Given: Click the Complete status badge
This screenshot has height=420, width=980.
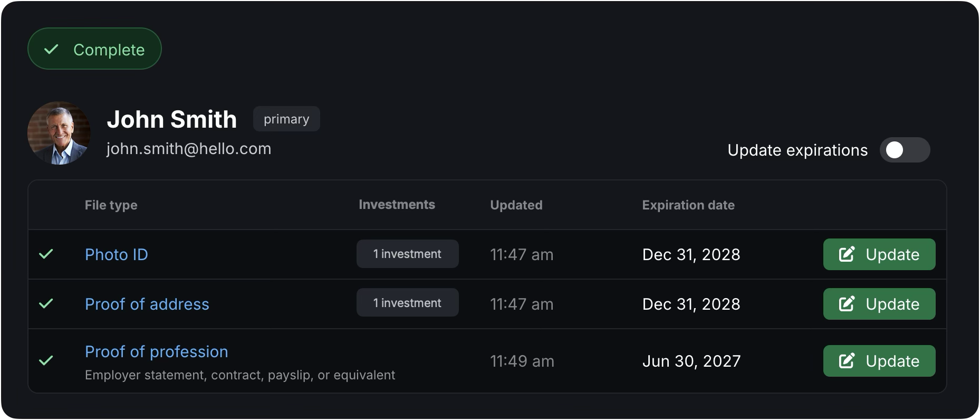Looking at the screenshot, I should (x=95, y=49).
